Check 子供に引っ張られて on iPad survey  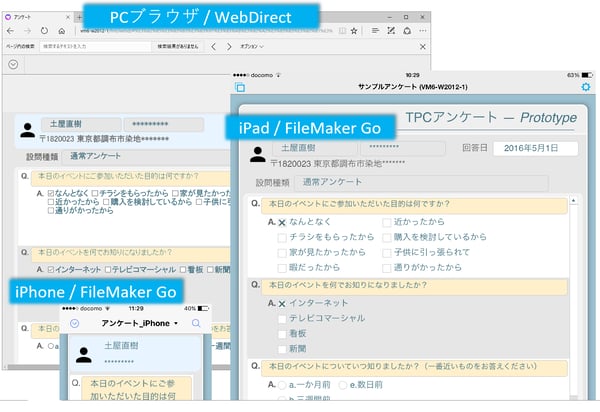pyautogui.click(x=387, y=253)
